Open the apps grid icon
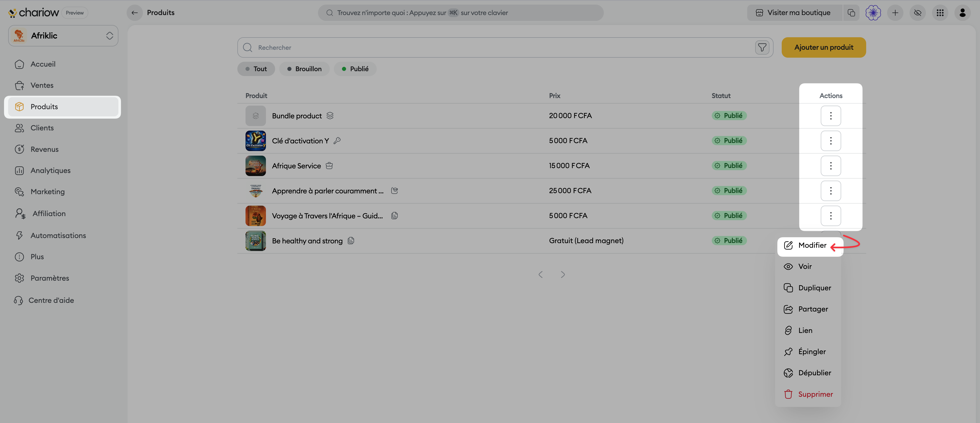980x423 pixels. pos(940,13)
